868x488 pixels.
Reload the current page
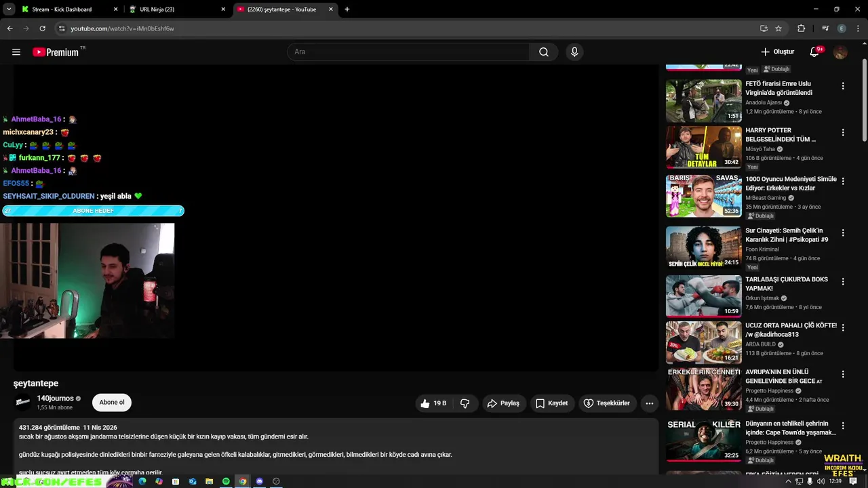click(x=42, y=28)
